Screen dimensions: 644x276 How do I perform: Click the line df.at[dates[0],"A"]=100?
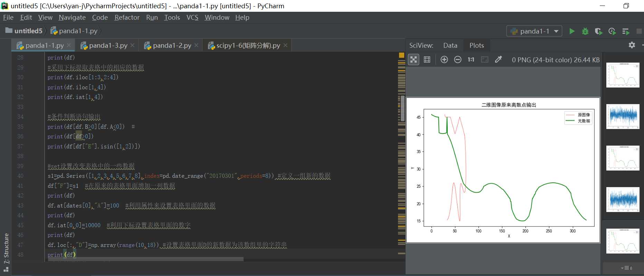83,205
